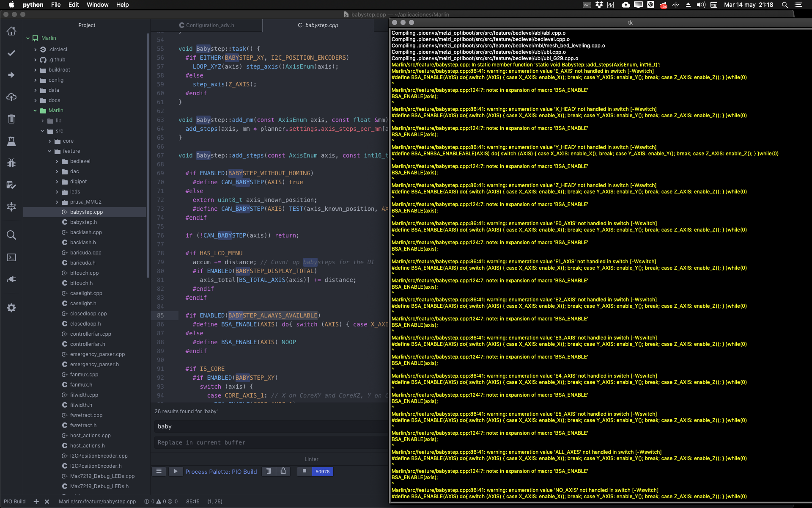Run remote upload via the cloud icon

pos(11,97)
